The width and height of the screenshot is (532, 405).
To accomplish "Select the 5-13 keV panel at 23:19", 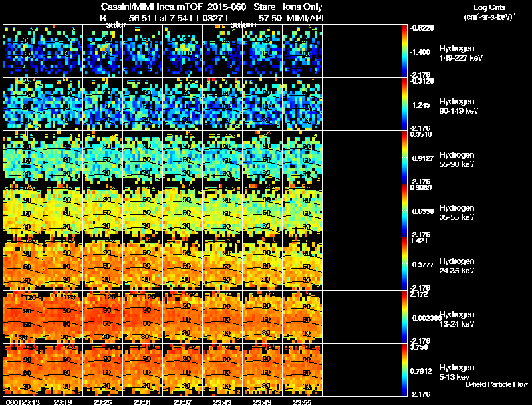I will point(63,370).
